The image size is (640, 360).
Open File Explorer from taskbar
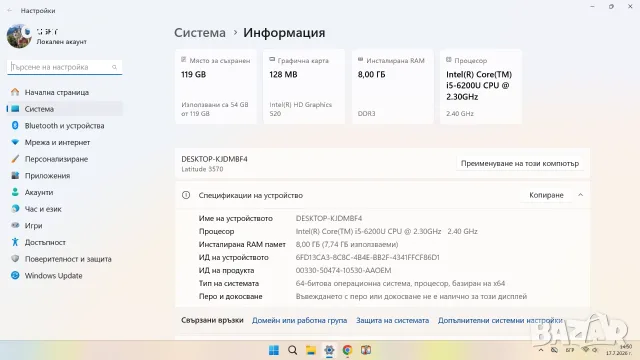pyautogui.click(x=311, y=350)
